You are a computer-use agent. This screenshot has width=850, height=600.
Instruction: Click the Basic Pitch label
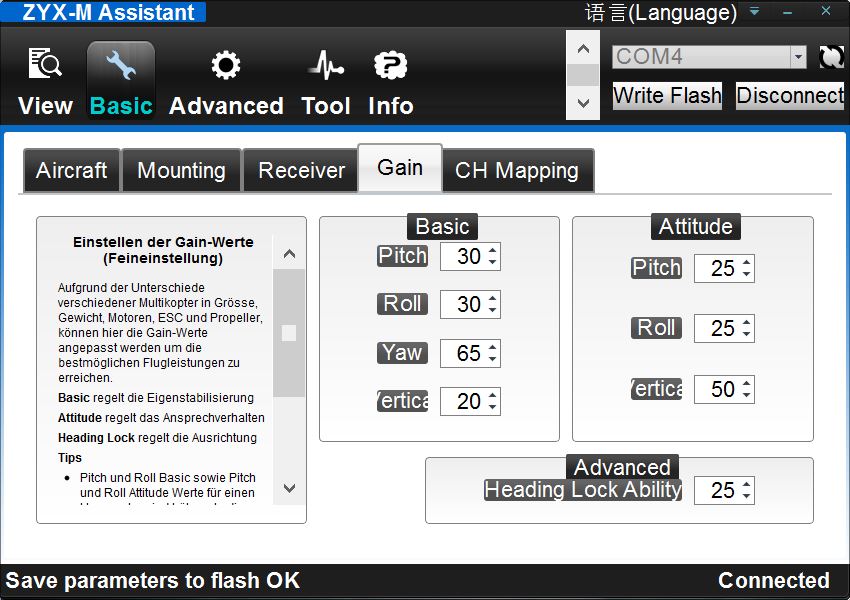402,256
